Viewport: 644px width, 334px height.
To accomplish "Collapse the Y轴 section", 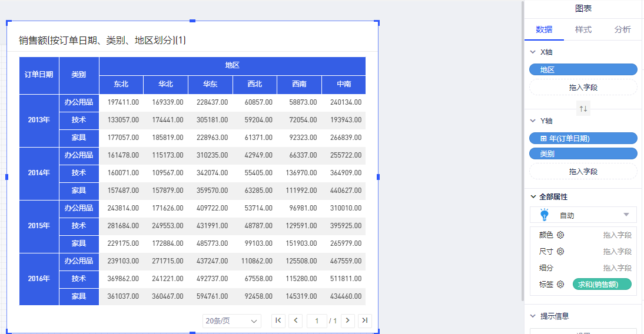I will pos(533,121).
